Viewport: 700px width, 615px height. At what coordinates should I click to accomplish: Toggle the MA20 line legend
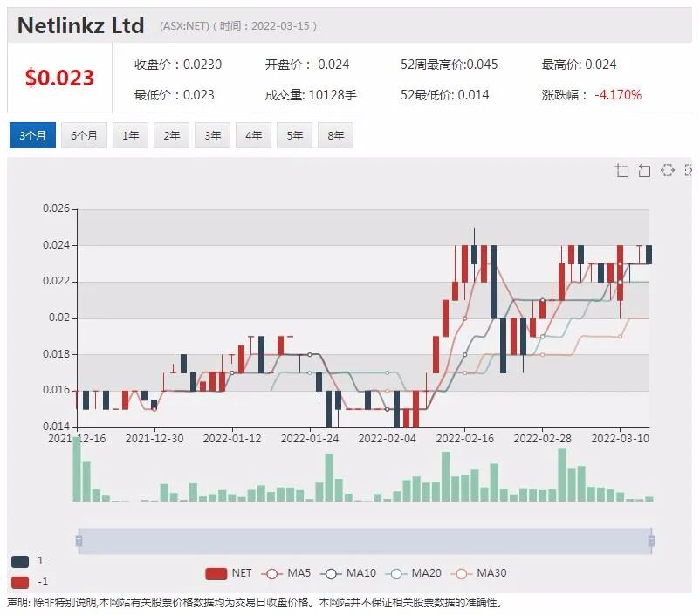(414, 573)
